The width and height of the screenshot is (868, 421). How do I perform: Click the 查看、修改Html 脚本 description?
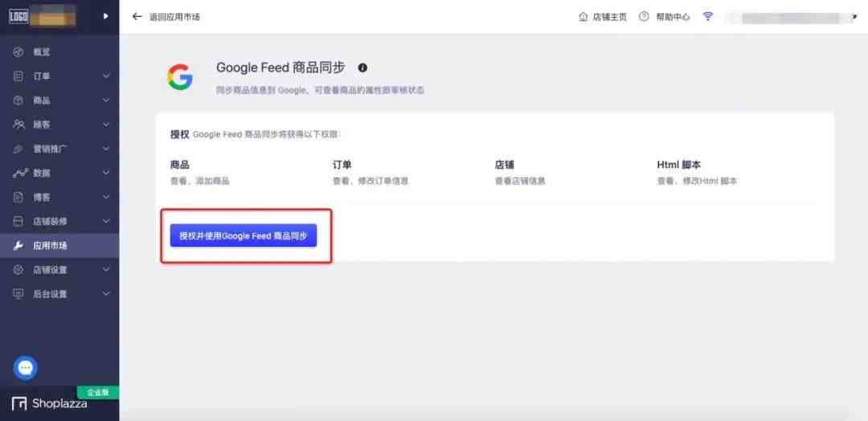point(697,181)
